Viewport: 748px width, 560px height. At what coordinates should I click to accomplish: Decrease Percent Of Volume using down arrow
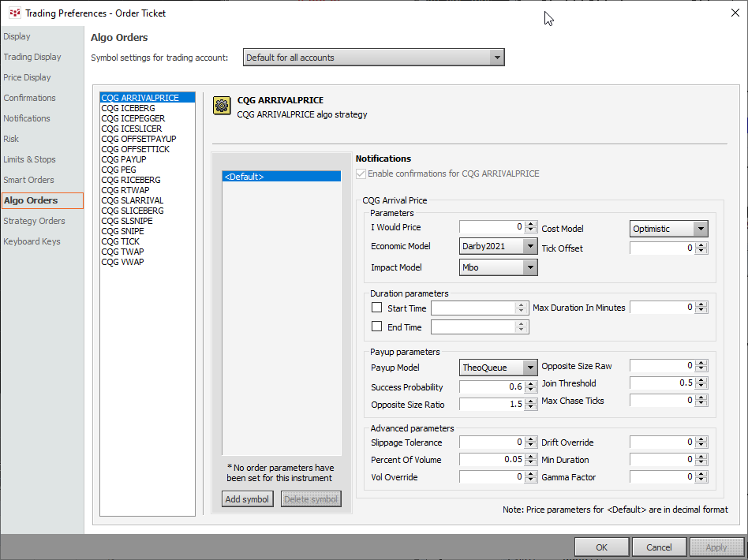pos(531,463)
